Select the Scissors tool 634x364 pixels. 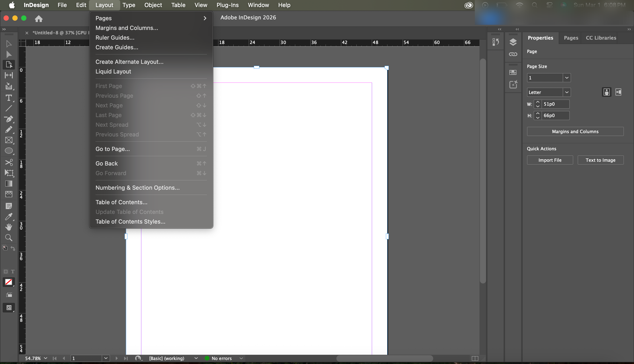pos(9,162)
